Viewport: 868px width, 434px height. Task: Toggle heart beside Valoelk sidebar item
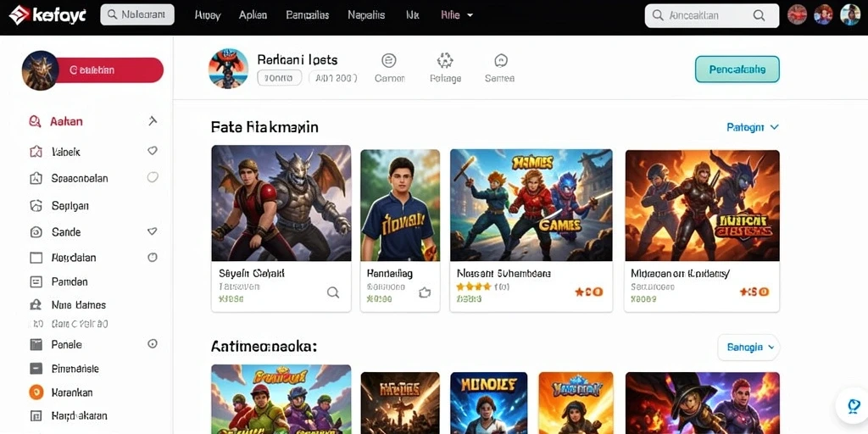pos(153,151)
